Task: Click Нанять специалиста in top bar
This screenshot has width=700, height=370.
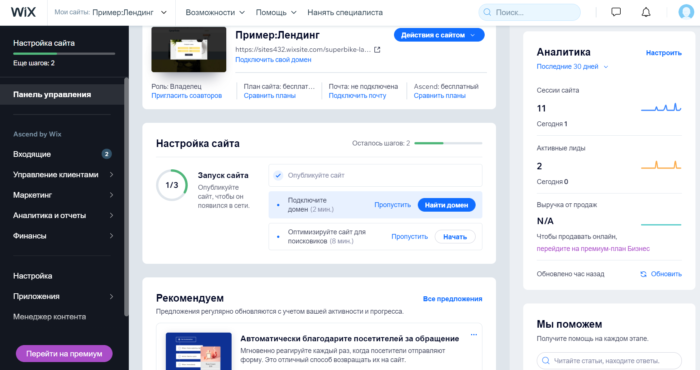Action: click(x=345, y=12)
